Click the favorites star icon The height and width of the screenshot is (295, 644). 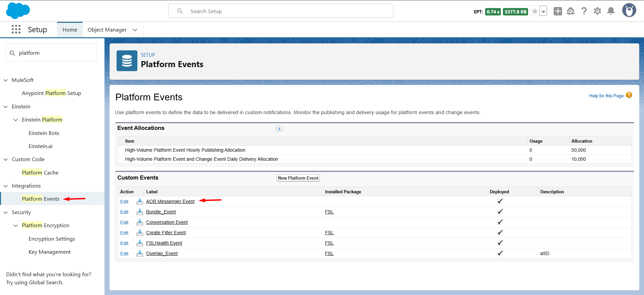[x=535, y=11]
